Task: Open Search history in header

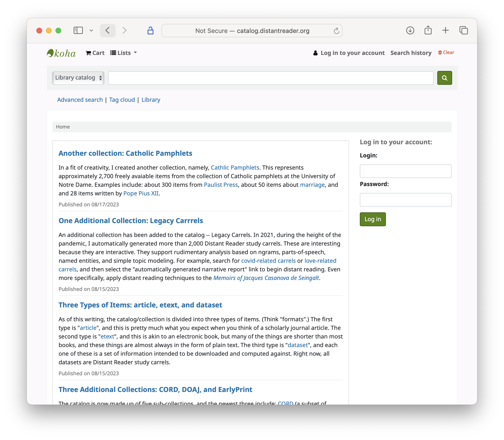Action: [x=411, y=53]
